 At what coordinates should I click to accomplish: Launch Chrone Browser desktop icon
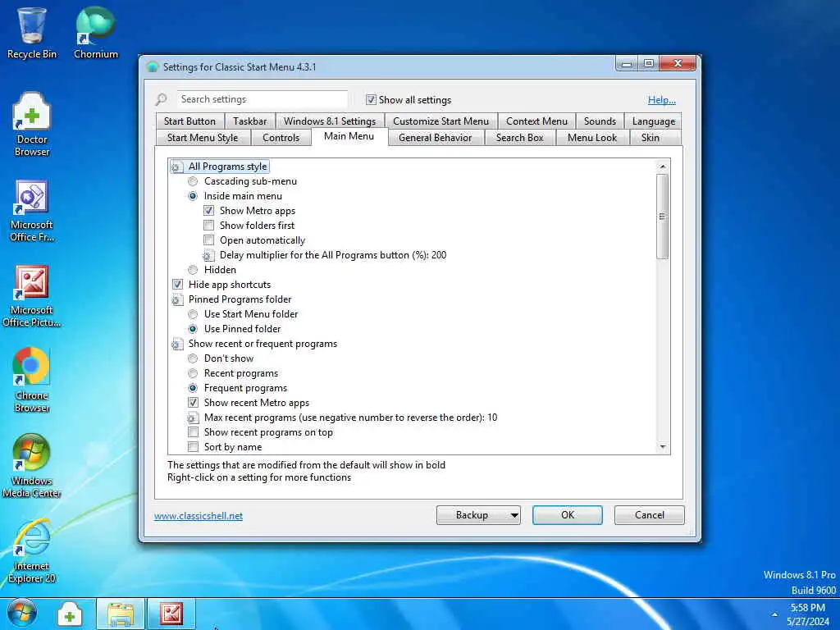32,381
